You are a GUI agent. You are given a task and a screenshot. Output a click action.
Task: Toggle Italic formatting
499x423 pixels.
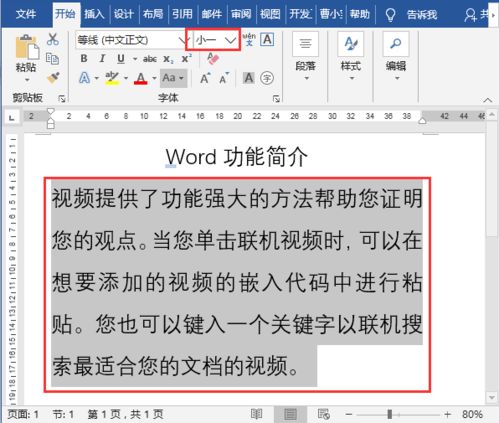point(102,59)
